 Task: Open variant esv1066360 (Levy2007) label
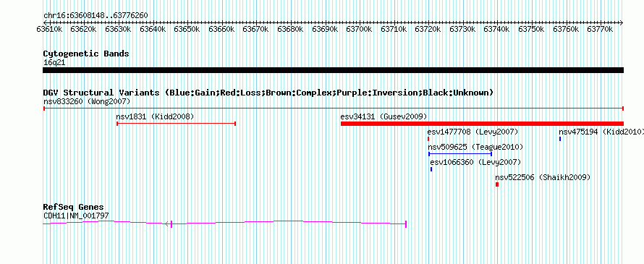pyautogui.click(x=475, y=162)
